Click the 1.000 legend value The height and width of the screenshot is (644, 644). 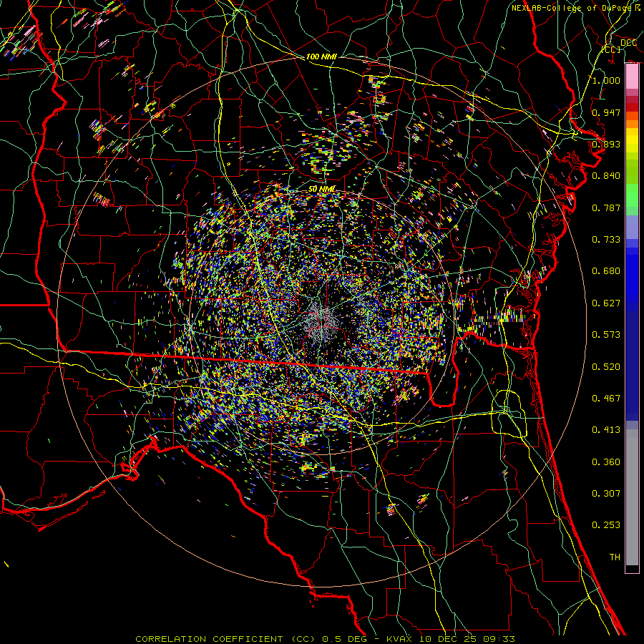tap(606, 80)
